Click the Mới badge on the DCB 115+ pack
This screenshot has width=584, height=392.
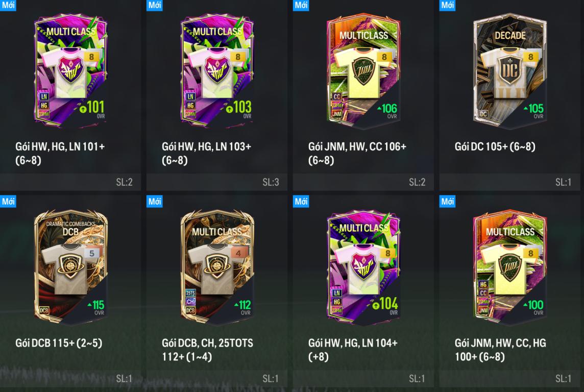coord(8,202)
